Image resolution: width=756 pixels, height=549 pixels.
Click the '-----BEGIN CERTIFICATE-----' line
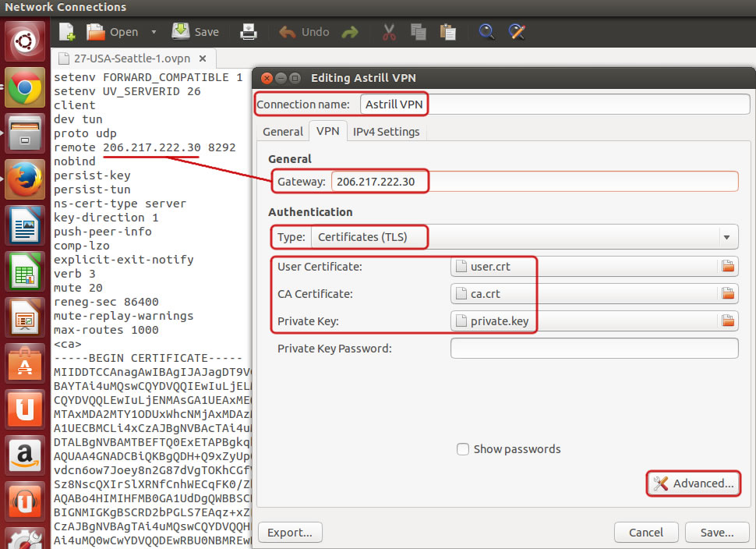tap(148, 358)
